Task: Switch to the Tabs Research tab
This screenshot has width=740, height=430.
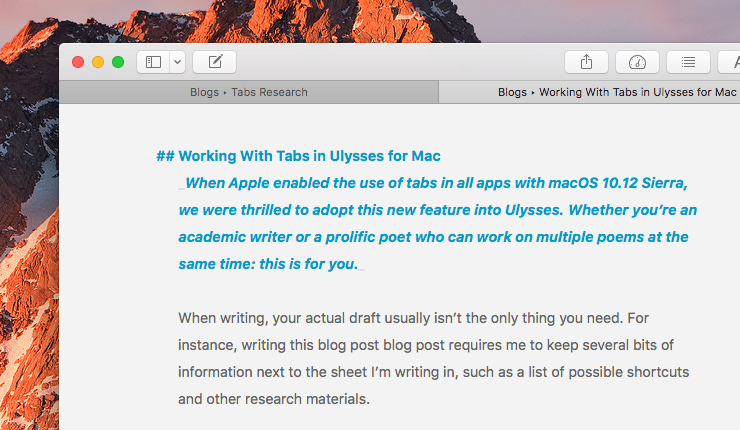Action: tap(249, 92)
